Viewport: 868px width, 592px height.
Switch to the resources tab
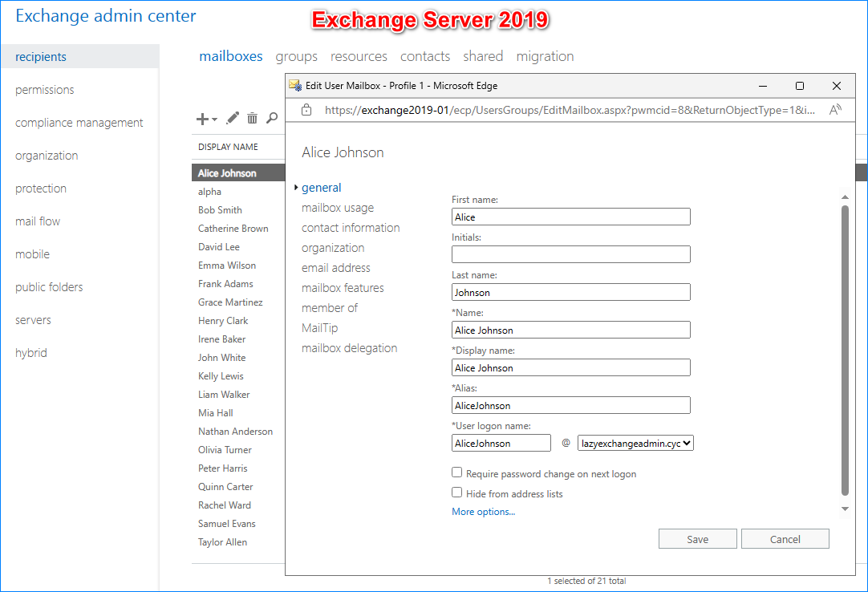pyautogui.click(x=359, y=56)
